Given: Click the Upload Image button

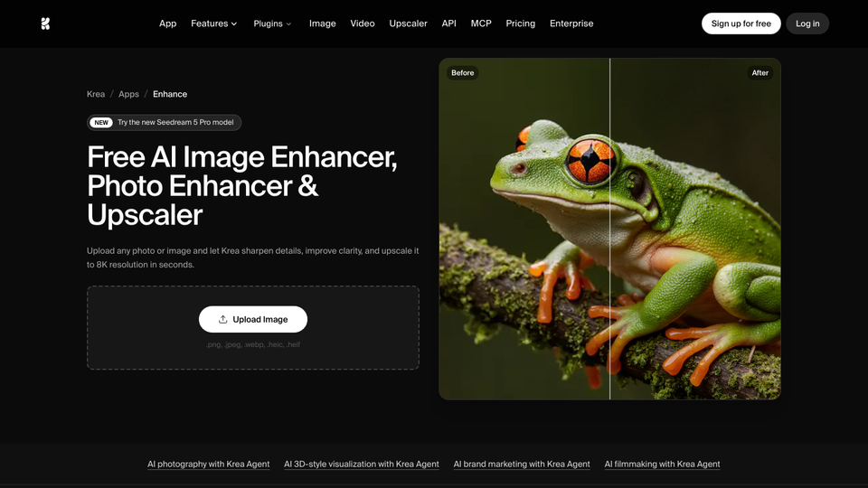Looking at the screenshot, I should click(x=253, y=319).
